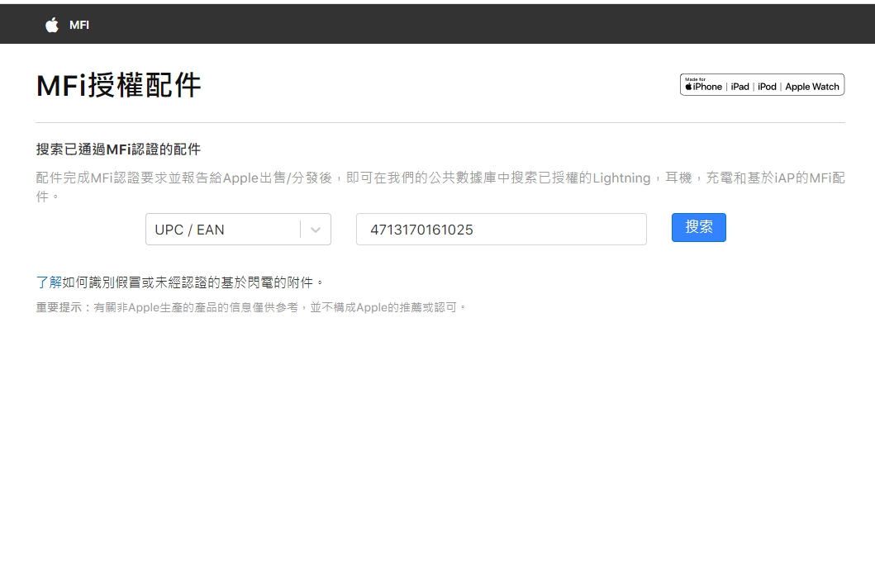875x588 pixels.
Task: Focus the field containing 4713170161025
Action: pyautogui.click(x=501, y=230)
